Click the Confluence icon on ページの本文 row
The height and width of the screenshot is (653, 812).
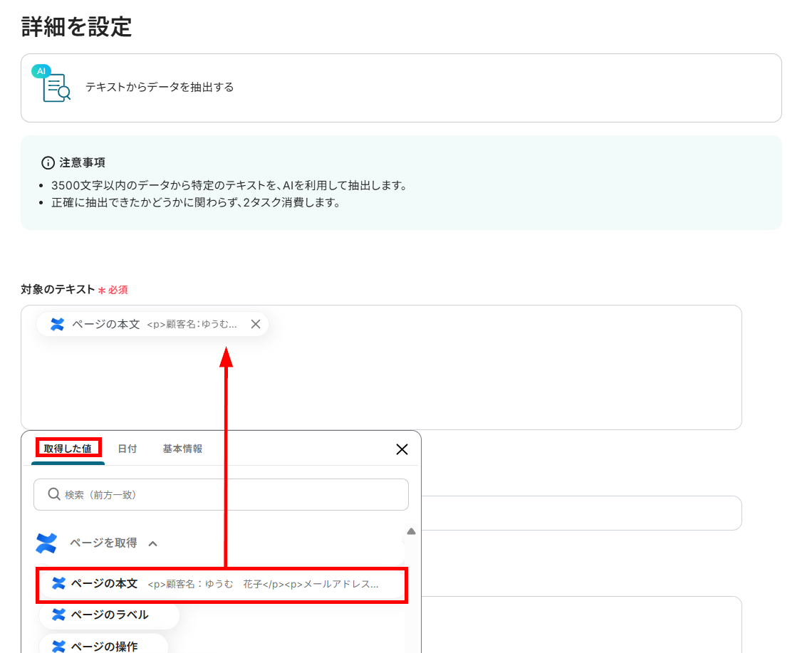click(x=58, y=584)
